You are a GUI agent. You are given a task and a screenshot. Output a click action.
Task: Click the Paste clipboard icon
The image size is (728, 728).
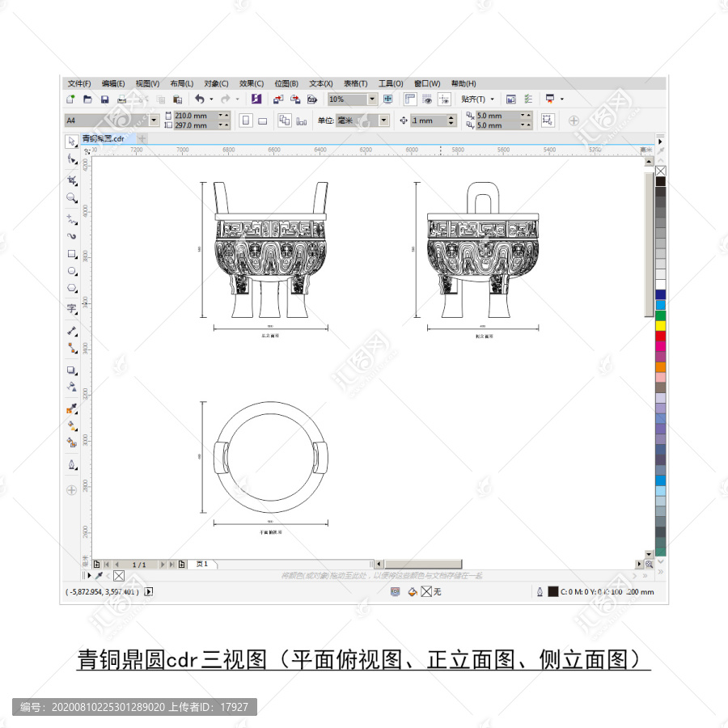pyautogui.click(x=177, y=99)
